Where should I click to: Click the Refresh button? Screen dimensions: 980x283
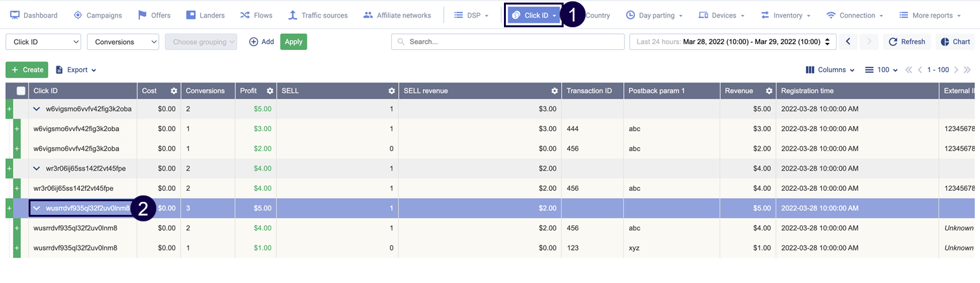coord(907,42)
